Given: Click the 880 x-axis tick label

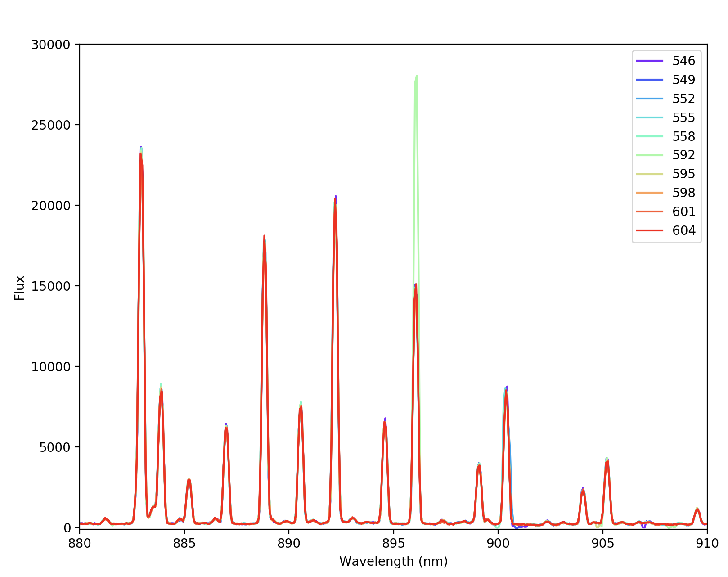Looking at the screenshot, I should (80, 544).
